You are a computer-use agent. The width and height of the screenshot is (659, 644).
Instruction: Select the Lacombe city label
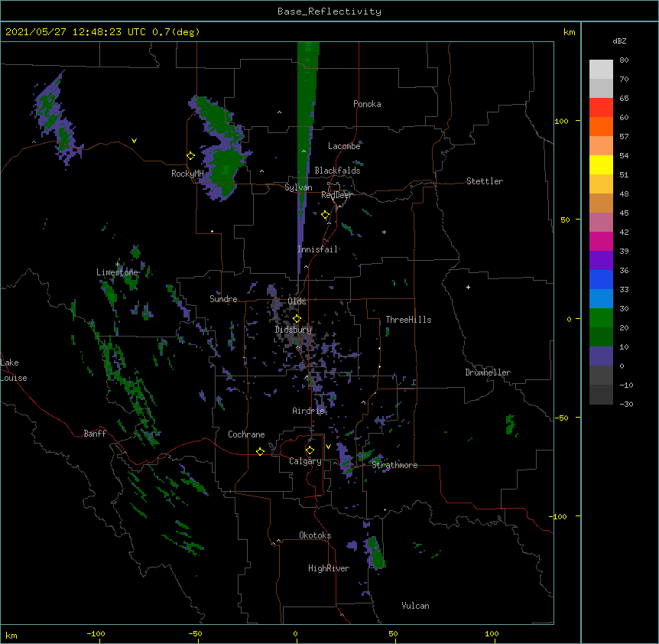click(344, 146)
